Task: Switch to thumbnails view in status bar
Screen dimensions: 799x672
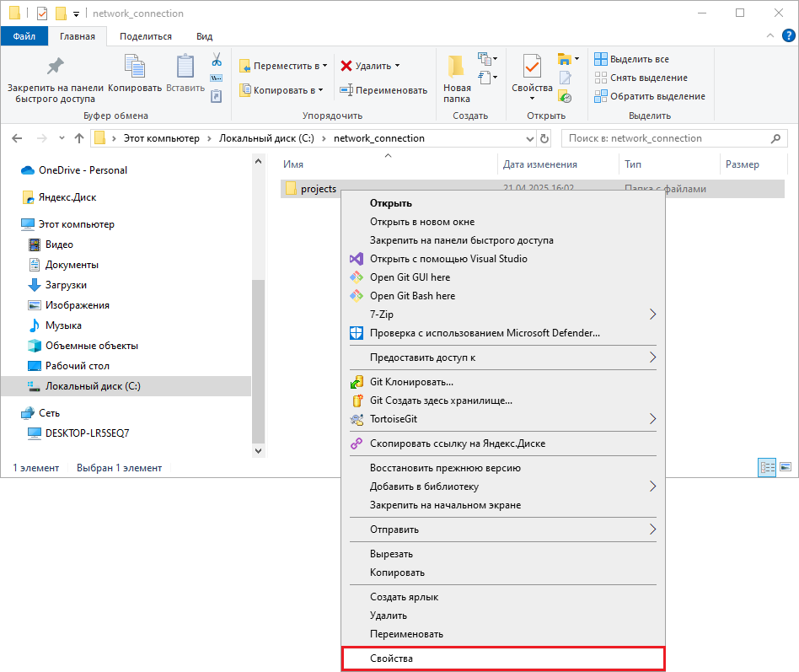Action: pos(786,466)
